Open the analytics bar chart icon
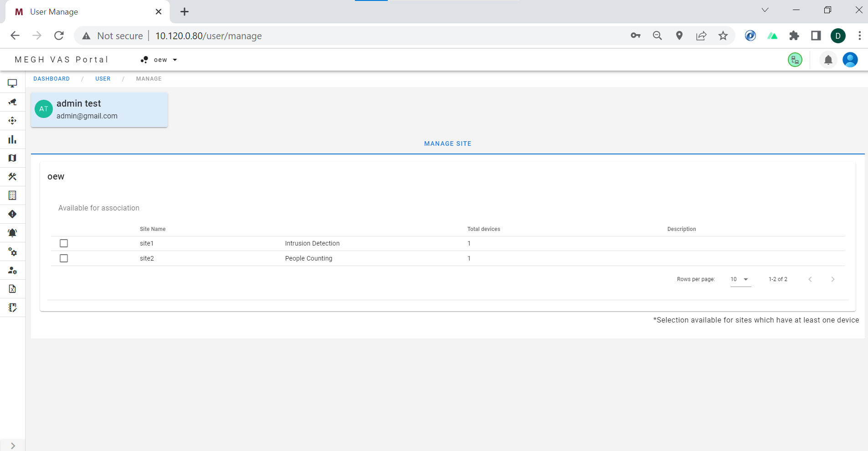The height and width of the screenshot is (451, 868). pyautogui.click(x=12, y=139)
